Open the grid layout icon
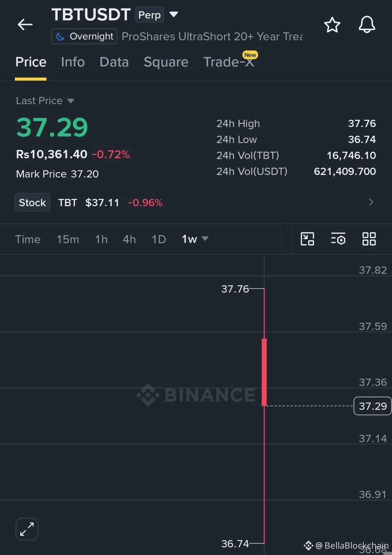 coord(369,239)
